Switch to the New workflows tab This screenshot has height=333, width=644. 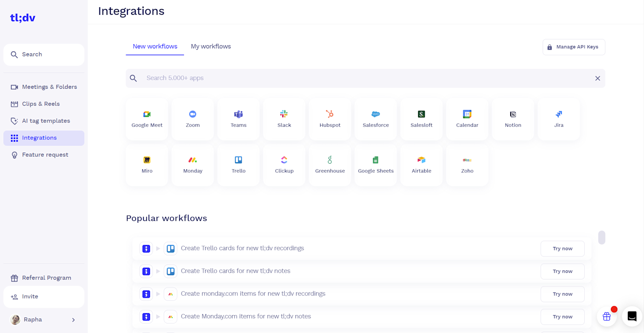coord(155,46)
